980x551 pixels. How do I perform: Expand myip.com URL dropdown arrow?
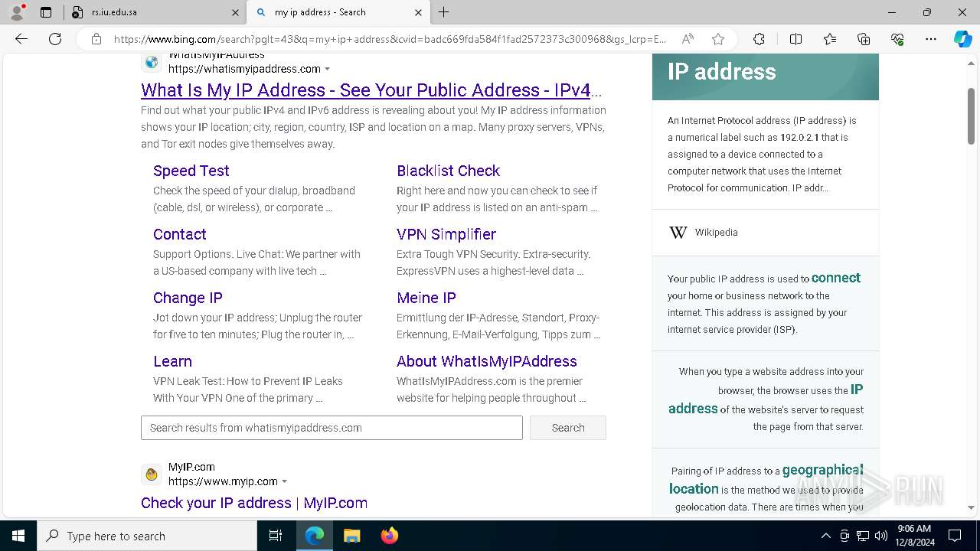(x=285, y=481)
